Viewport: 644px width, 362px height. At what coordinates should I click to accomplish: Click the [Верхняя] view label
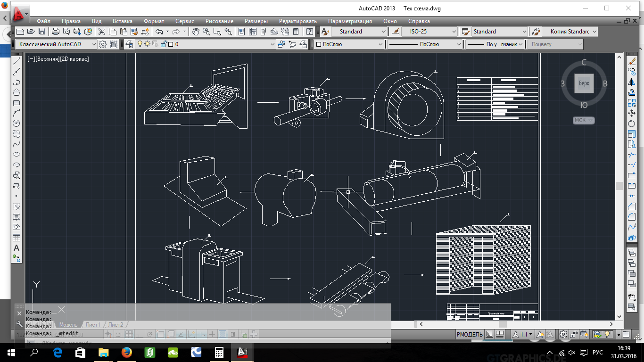pyautogui.click(x=48, y=59)
